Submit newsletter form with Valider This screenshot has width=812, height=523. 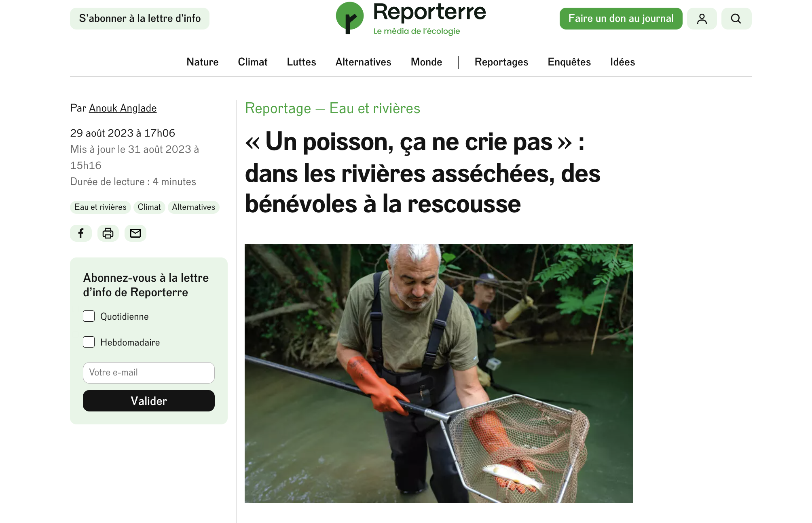pyautogui.click(x=149, y=401)
